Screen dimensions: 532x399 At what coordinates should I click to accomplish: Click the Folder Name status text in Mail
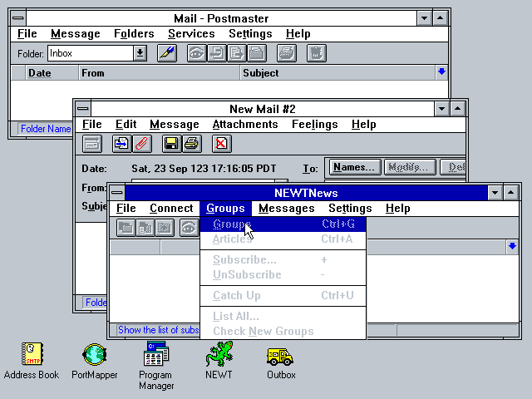coord(46,129)
